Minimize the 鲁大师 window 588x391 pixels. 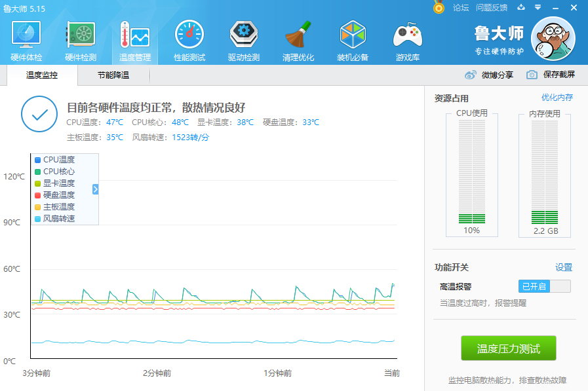pos(556,7)
